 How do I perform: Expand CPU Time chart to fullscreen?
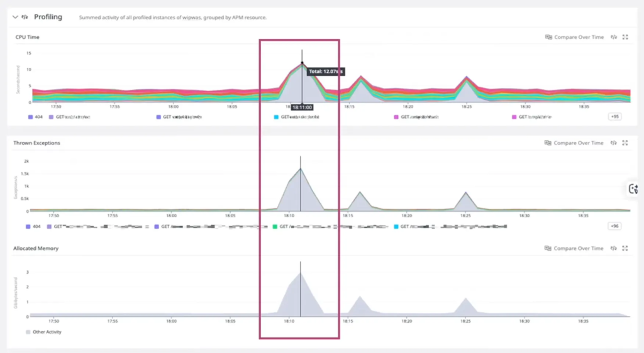coord(625,37)
